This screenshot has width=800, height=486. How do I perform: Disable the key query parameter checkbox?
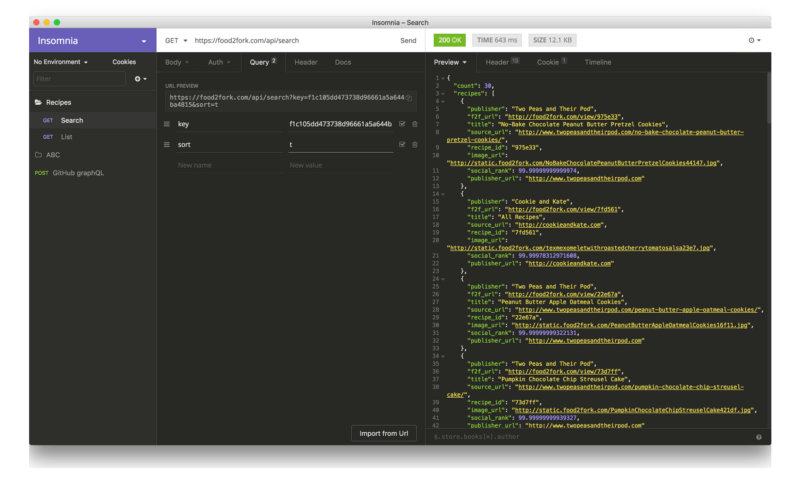[402, 124]
